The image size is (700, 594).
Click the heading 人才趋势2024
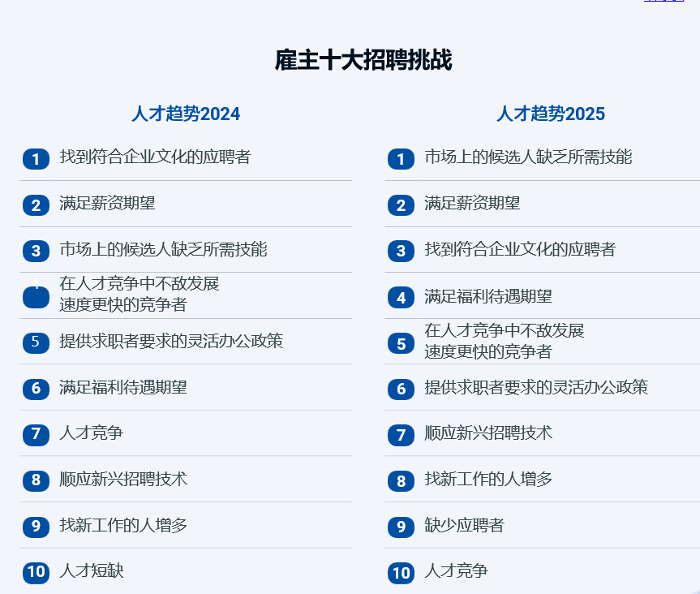pos(186,114)
